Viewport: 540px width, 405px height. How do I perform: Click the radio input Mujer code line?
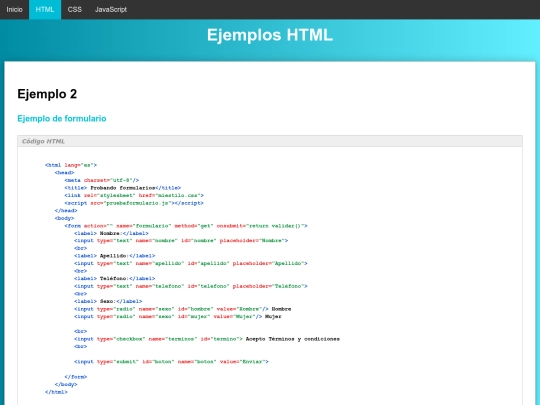pyautogui.click(x=178, y=316)
